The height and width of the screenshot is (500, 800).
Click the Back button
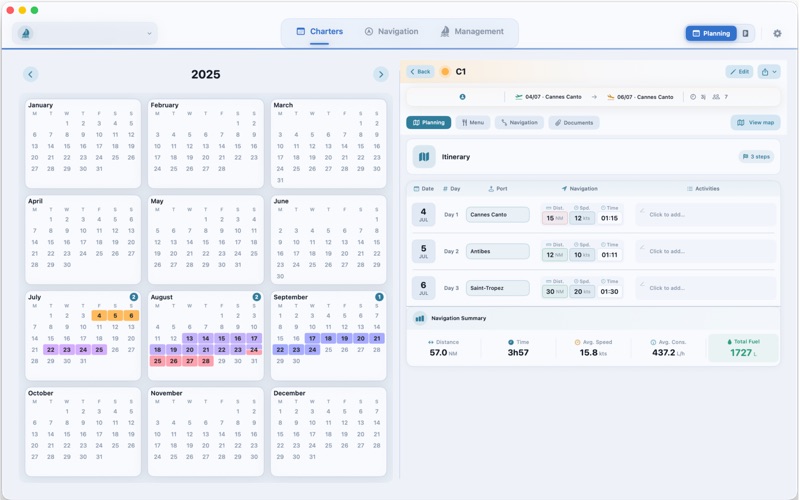pos(420,72)
